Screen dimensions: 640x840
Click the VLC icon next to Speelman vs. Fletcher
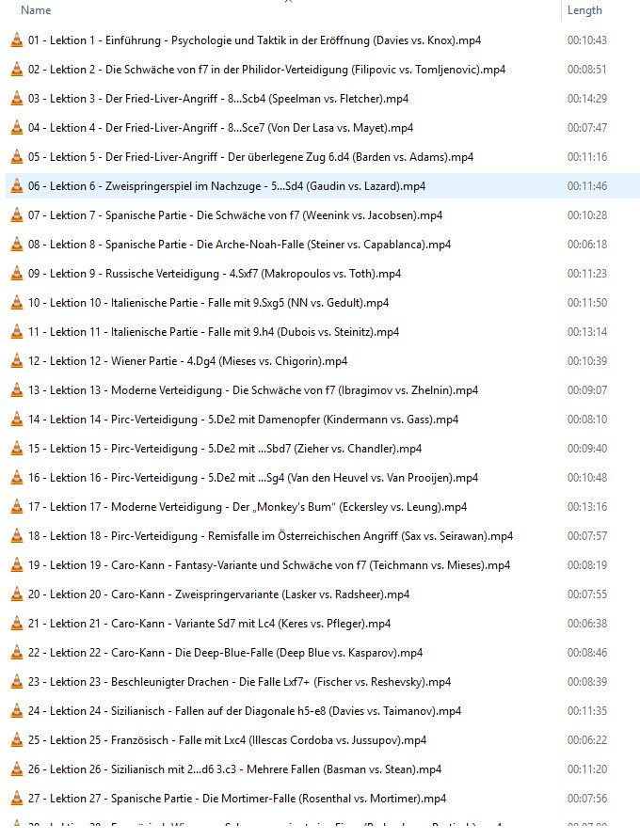coord(17,99)
